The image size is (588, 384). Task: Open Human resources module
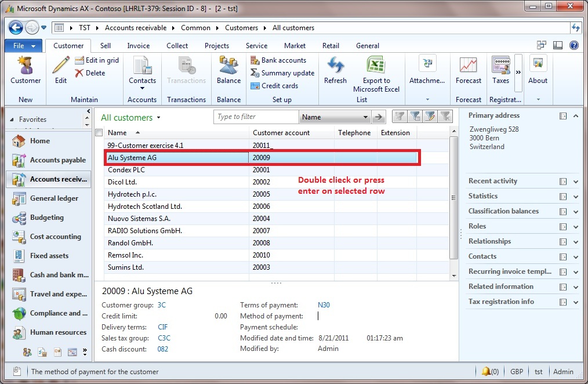48,332
